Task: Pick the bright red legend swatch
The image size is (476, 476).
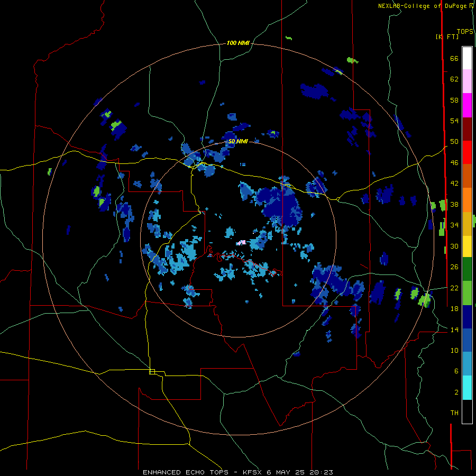Action: [467, 152]
